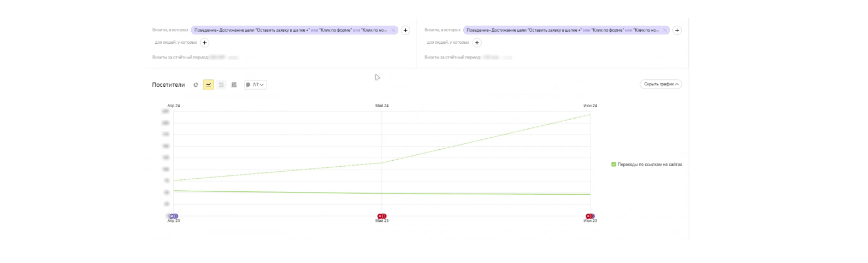Click the dotted line peak at Июн 24
Image resolution: width=868 pixels, height=263 pixels.
pos(589,115)
